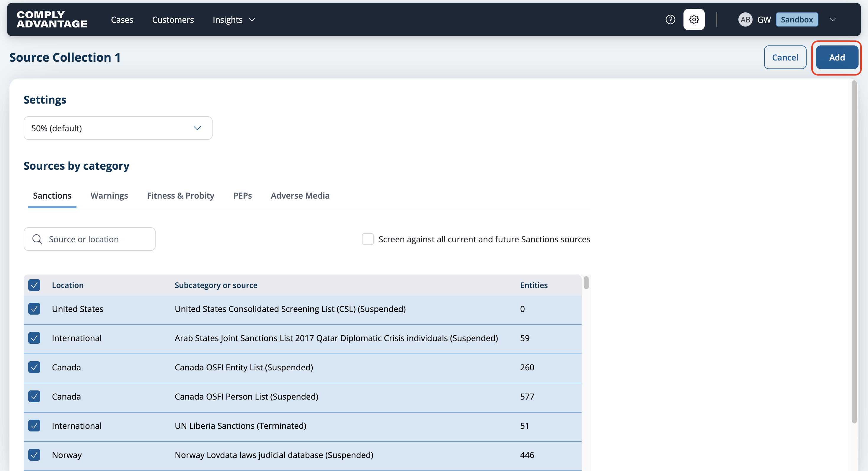Click the entity count 260
This screenshot has height=471, width=868.
click(527, 367)
